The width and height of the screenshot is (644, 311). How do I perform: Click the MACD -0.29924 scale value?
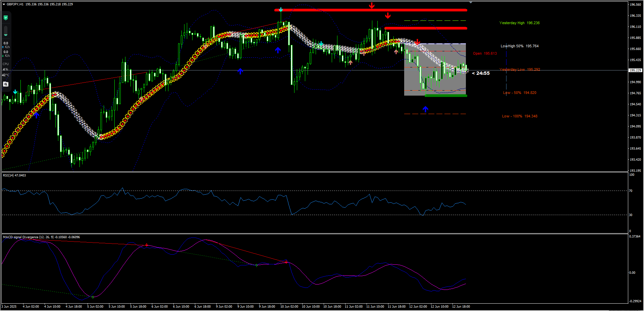click(x=635, y=301)
